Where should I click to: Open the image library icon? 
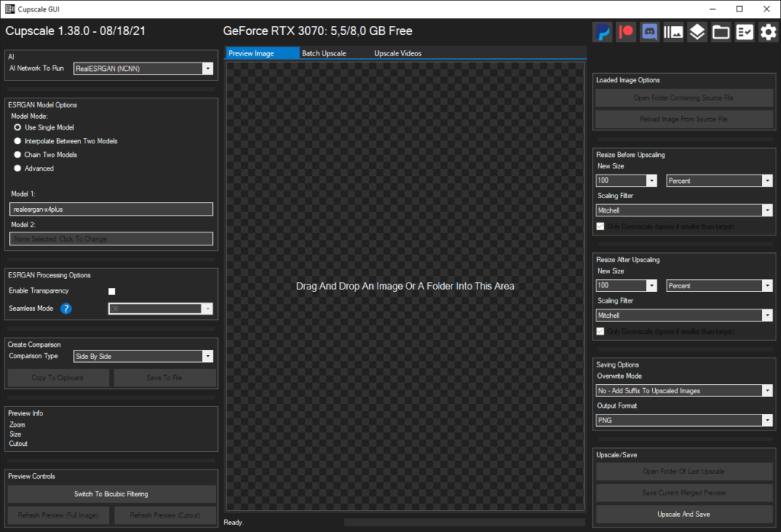(673, 32)
